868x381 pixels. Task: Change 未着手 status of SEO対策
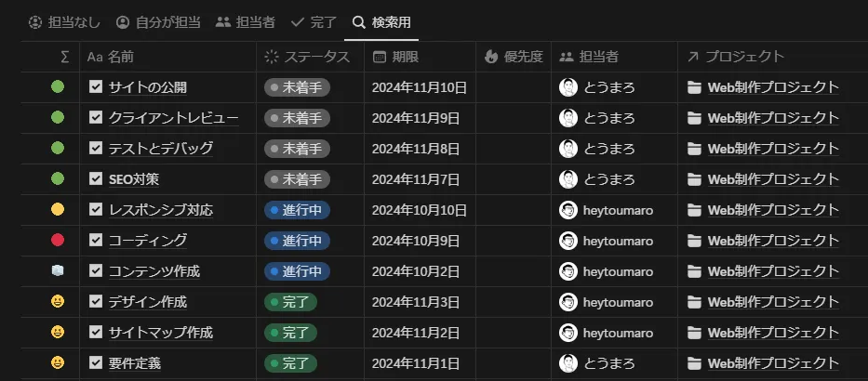coord(298,179)
